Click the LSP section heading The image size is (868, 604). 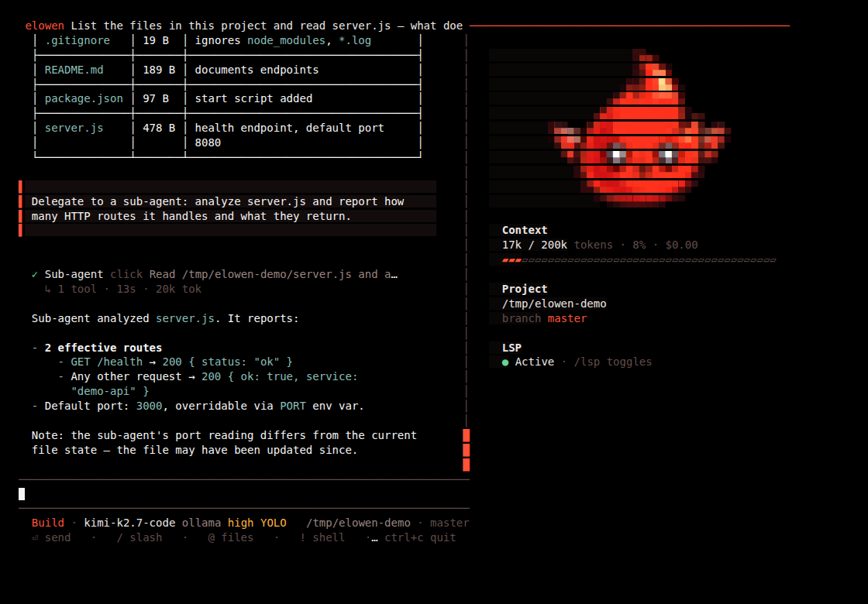pyautogui.click(x=512, y=348)
